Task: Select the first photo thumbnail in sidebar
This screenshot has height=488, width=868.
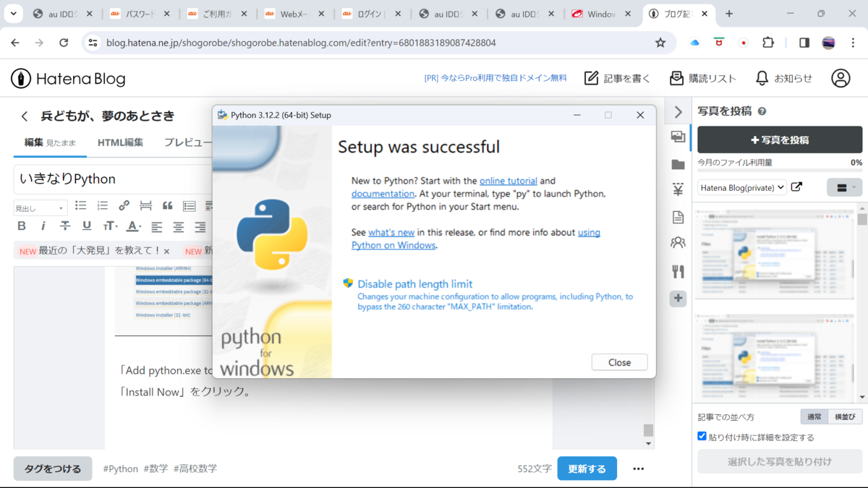Action: click(x=775, y=254)
